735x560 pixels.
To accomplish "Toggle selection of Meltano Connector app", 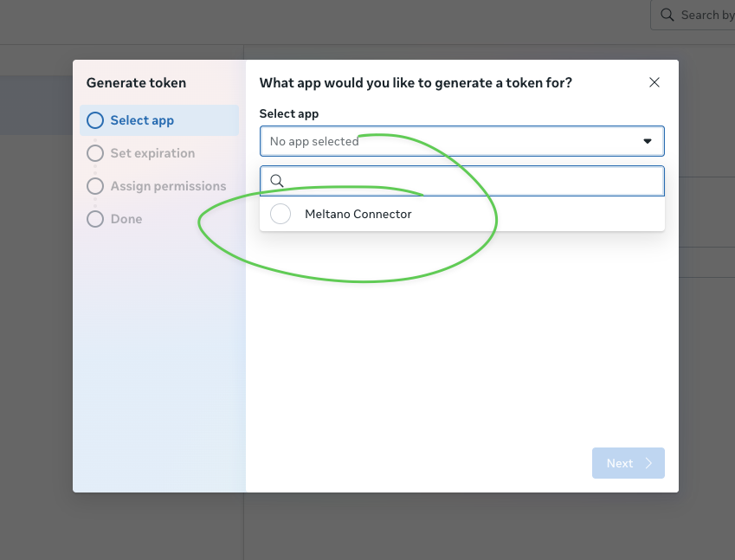I will click(358, 213).
